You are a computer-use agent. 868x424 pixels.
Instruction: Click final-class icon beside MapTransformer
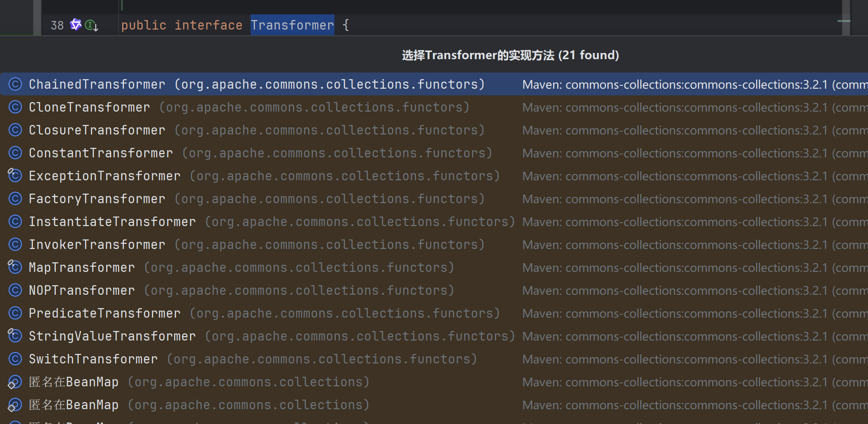15,267
